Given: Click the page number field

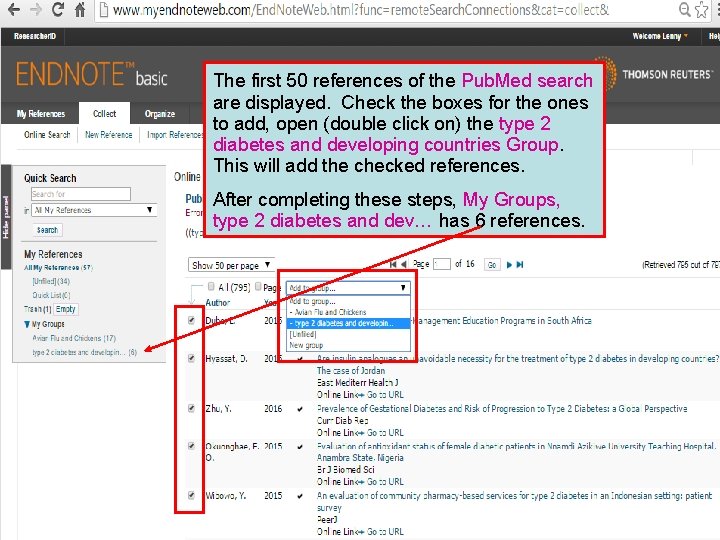Looking at the screenshot, I should (x=442, y=264).
